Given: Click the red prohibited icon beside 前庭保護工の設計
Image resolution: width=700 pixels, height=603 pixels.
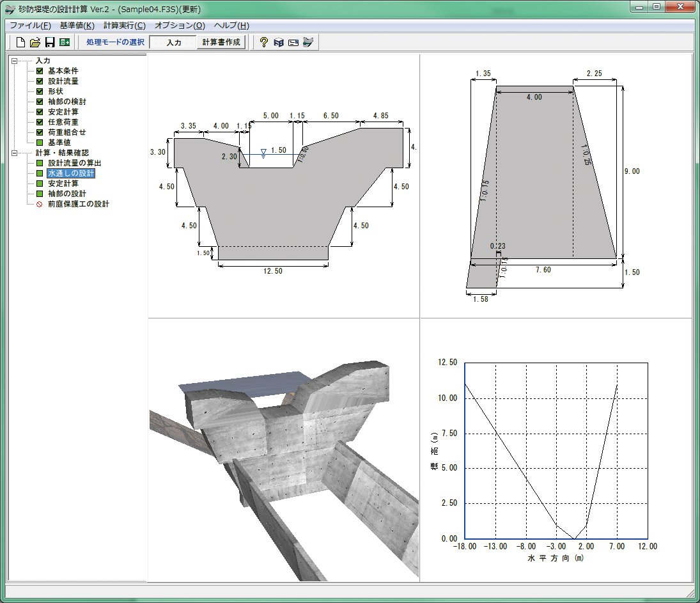Looking at the screenshot, I should click(x=40, y=204).
